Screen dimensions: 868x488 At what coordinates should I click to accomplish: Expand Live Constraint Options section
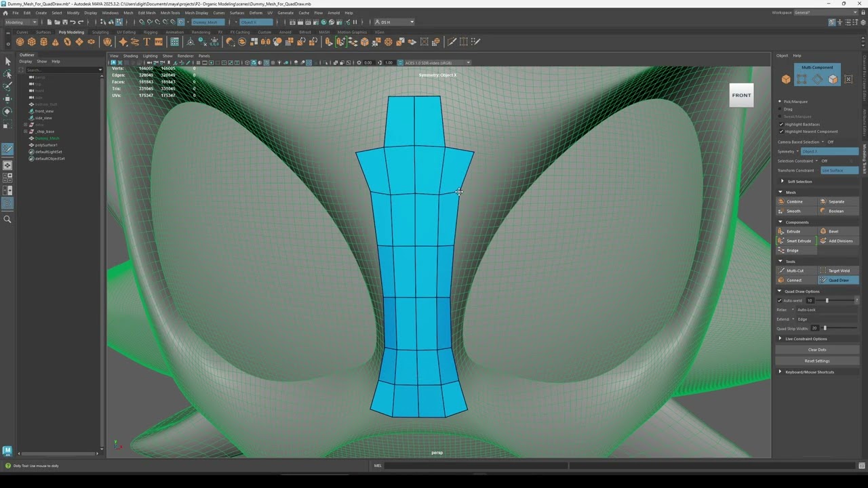click(x=780, y=339)
